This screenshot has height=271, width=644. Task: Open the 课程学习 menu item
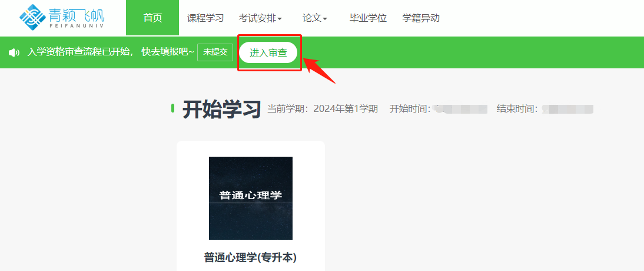(x=205, y=18)
